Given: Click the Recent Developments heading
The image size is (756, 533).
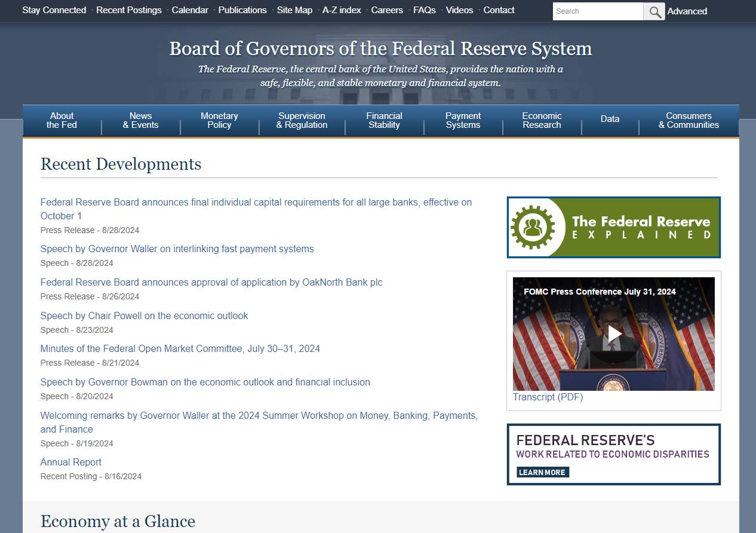Looking at the screenshot, I should click(121, 164).
